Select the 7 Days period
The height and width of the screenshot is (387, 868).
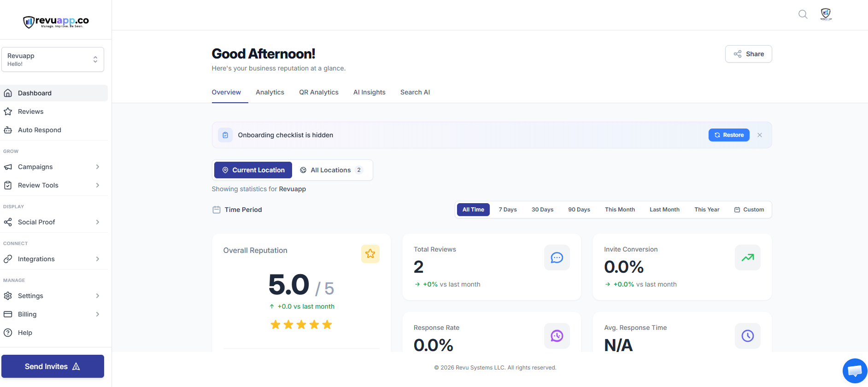tap(508, 210)
